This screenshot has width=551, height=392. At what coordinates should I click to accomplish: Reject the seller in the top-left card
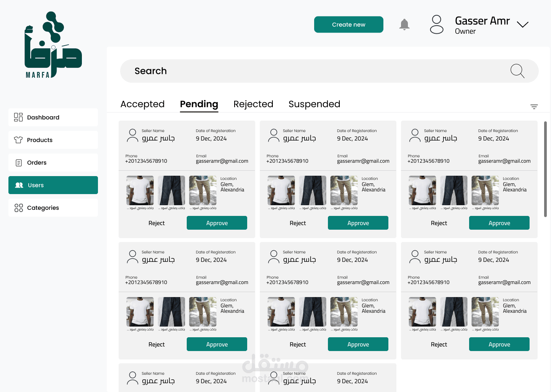156,223
